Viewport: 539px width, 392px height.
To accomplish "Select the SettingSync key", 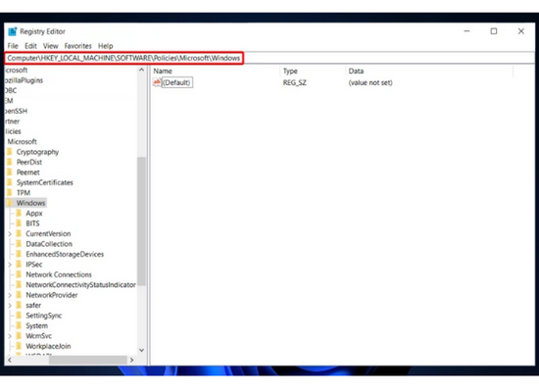I will point(44,316).
